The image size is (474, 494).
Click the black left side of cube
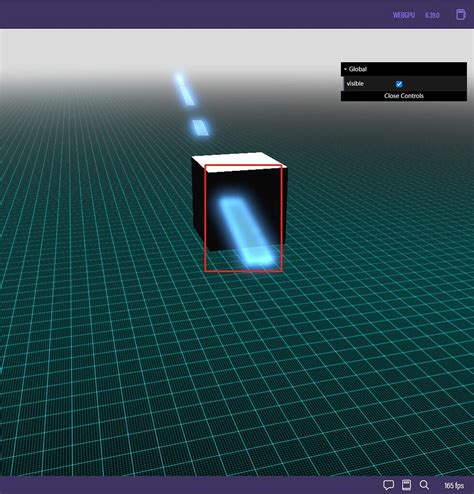click(199, 203)
